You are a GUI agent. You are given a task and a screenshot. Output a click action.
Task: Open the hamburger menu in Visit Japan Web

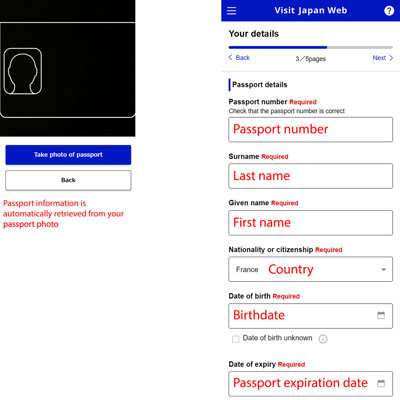[231, 11]
